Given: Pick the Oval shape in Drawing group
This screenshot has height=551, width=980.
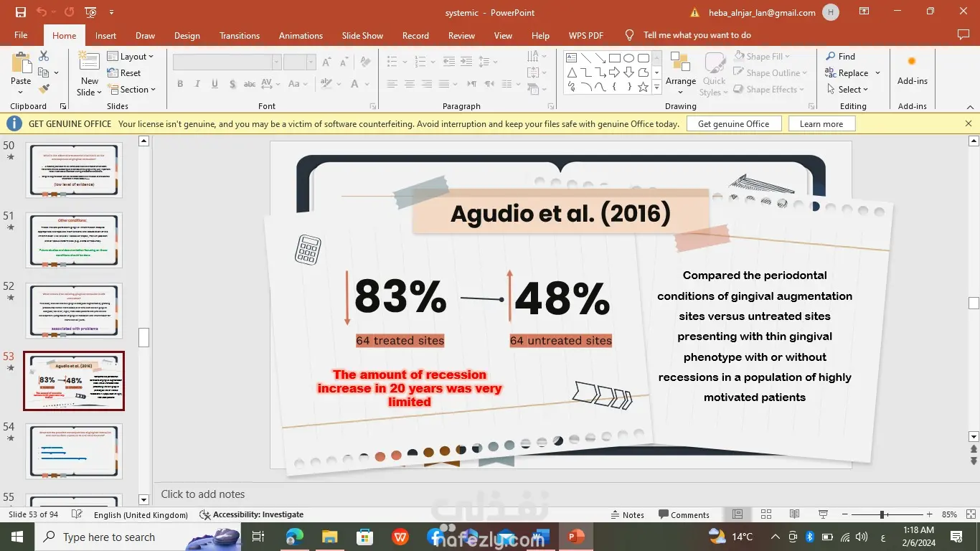Looking at the screenshot, I should point(629,58).
